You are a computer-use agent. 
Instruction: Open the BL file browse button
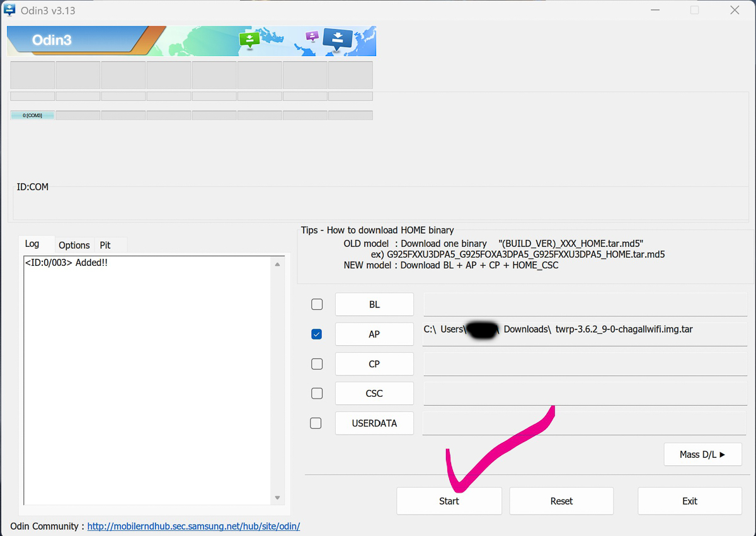[x=374, y=304]
